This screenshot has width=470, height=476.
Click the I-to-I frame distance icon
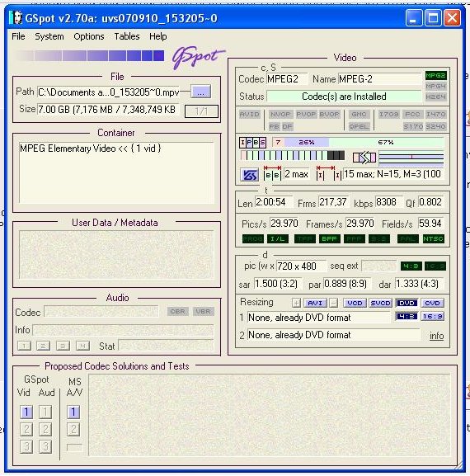click(329, 173)
